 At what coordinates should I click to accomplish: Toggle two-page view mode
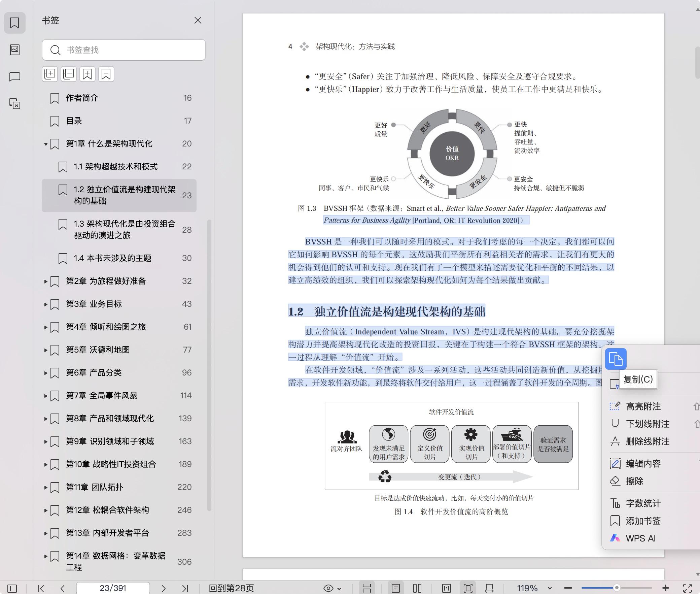(x=417, y=588)
